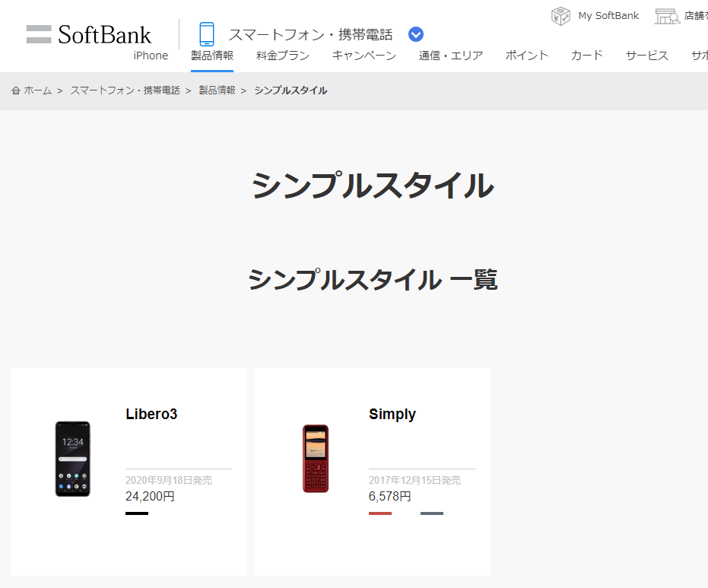Screen dimensions: 708x588
Task: Click the シンプルスタイル breadcrumb text
Action: pos(291,91)
